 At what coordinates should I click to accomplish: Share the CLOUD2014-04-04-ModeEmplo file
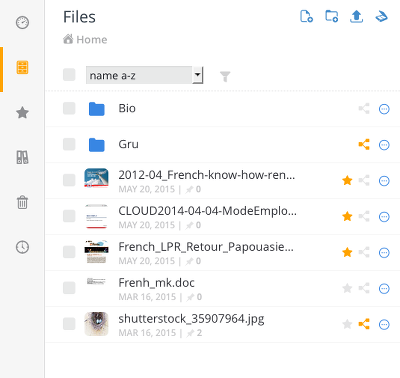point(364,216)
